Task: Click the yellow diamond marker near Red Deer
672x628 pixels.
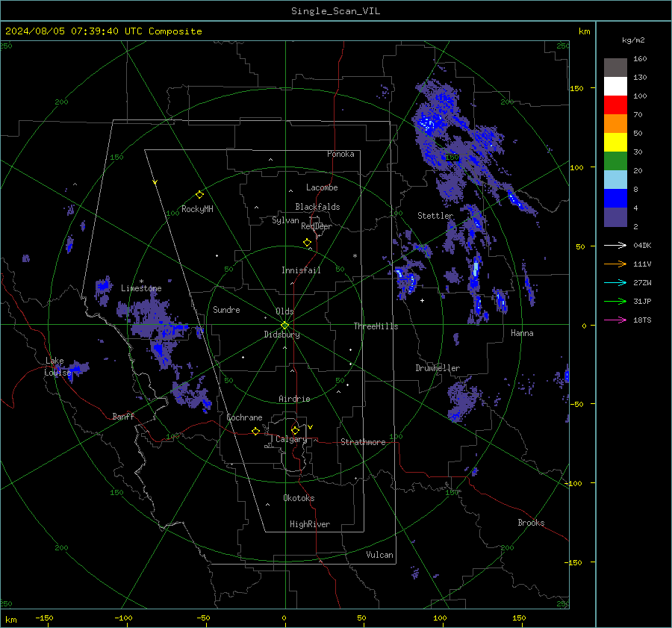Action: [308, 243]
